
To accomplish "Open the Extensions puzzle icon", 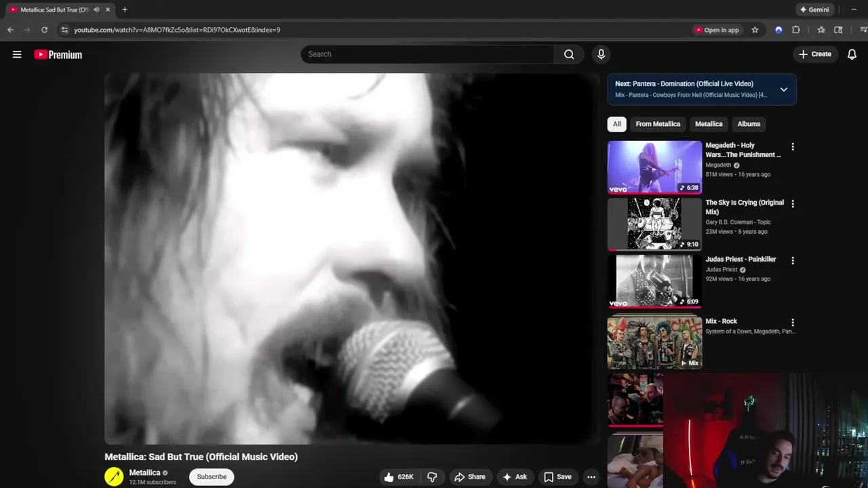I will (796, 30).
